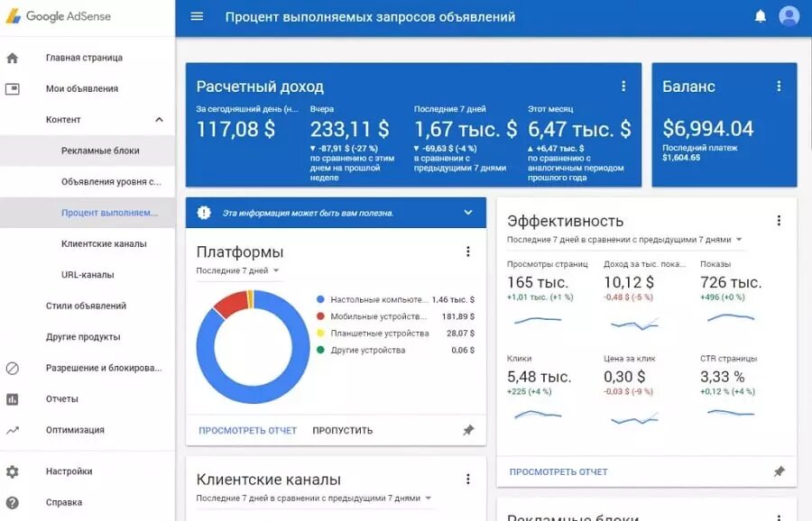This screenshot has width=812, height=521.
Task: Click the red Мобильные устройства legend dot
Action: pos(320,316)
